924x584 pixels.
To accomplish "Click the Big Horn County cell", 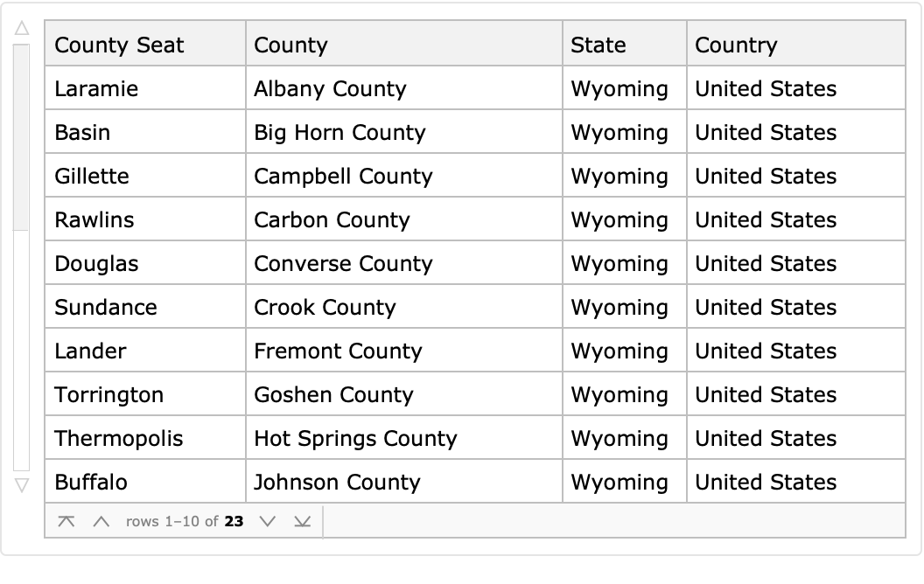I will coord(339,133).
